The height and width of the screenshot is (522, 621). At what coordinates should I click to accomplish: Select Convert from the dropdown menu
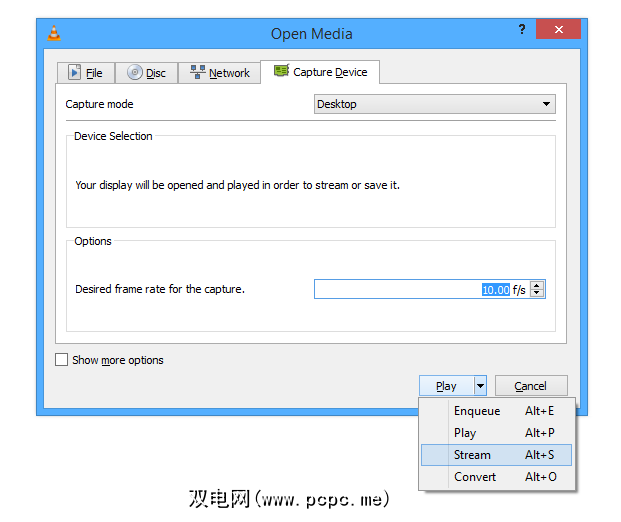pos(496,477)
